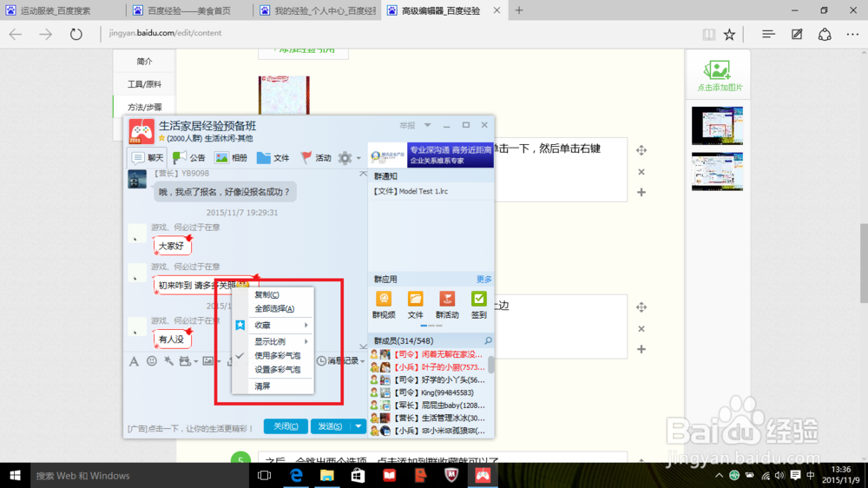Open the 签到 check-in app
Screen dimensions: 868x488
[479, 305]
